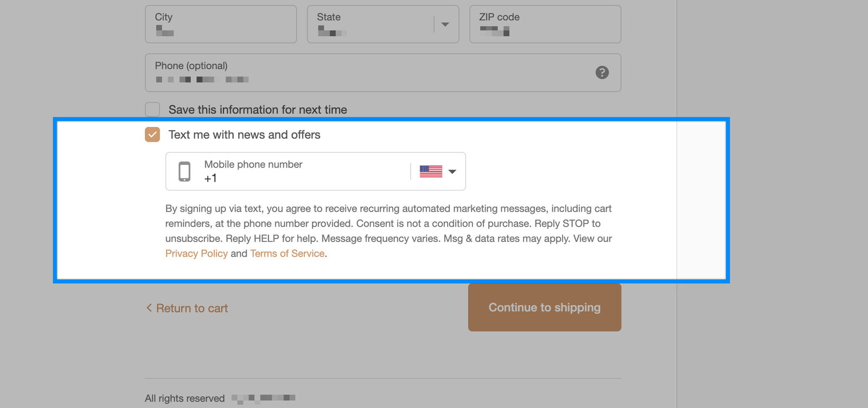The width and height of the screenshot is (868, 408).
Task: Open the country code dropdown arrow
Action: click(x=452, y=171)
